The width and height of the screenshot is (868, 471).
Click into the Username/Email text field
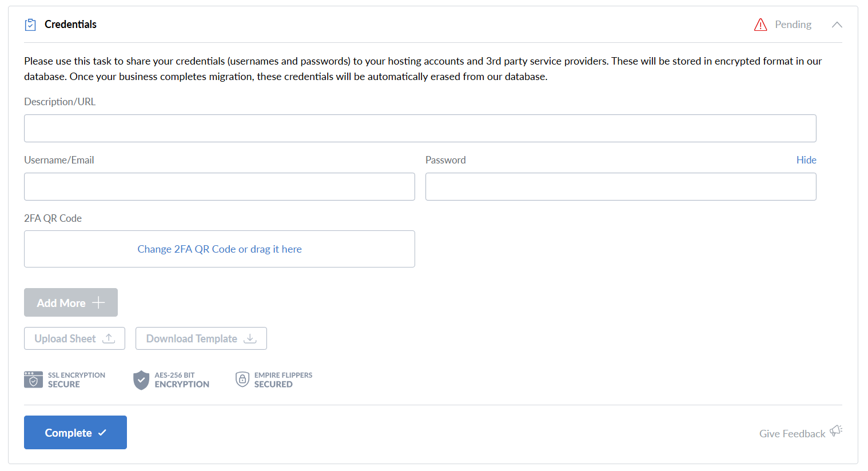coord(219,187)
